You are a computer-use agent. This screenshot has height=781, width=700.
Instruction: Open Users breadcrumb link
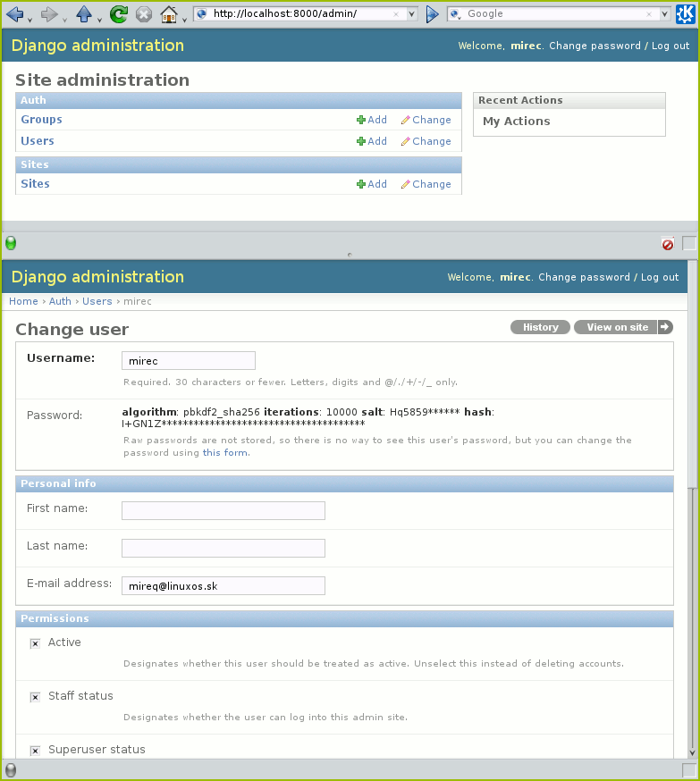(x=97, y=301)
